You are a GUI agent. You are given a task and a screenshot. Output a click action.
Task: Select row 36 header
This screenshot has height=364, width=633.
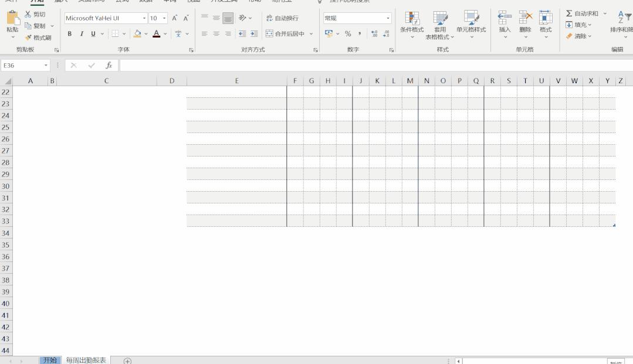click(x=6, y=257)
